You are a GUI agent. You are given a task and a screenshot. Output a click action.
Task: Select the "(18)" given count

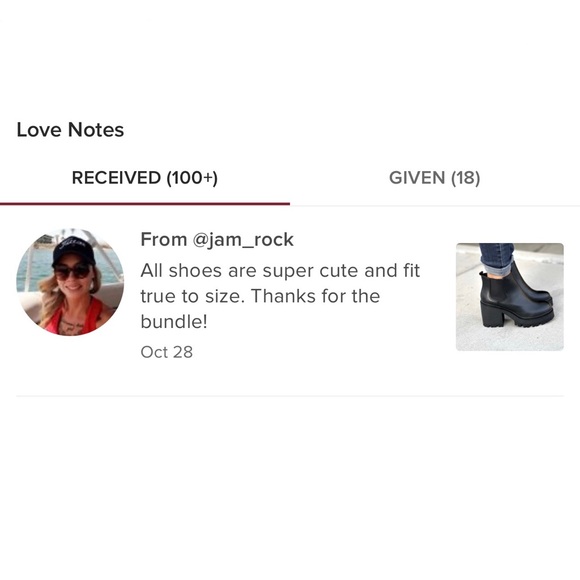(465, 178)
